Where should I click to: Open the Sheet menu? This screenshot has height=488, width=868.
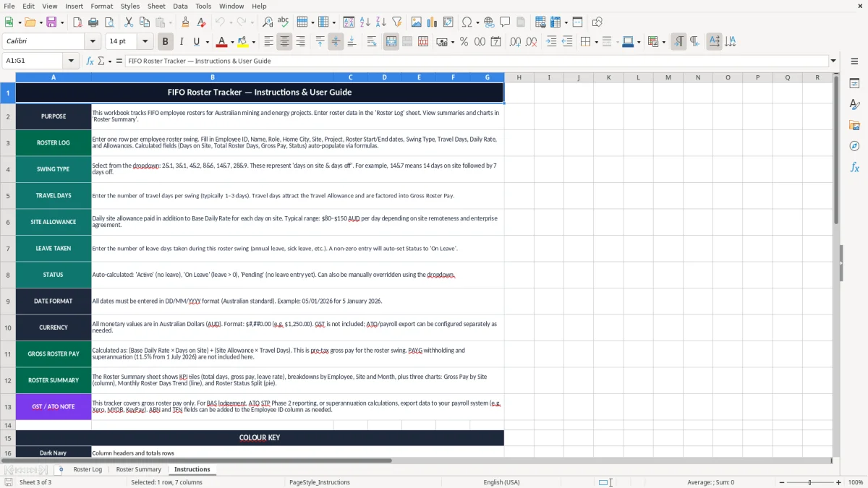pos(156,6)
